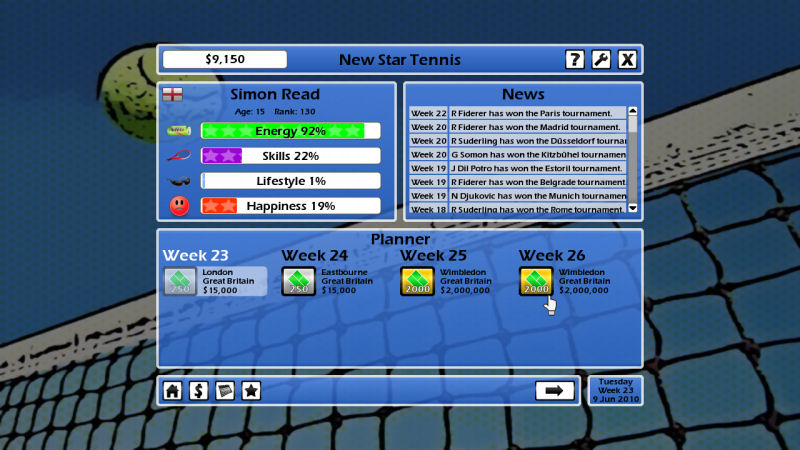Click the calendar icon in bottom bar
Screen dimensions: 800x450
pyautogui.click(x=225, y=390)
